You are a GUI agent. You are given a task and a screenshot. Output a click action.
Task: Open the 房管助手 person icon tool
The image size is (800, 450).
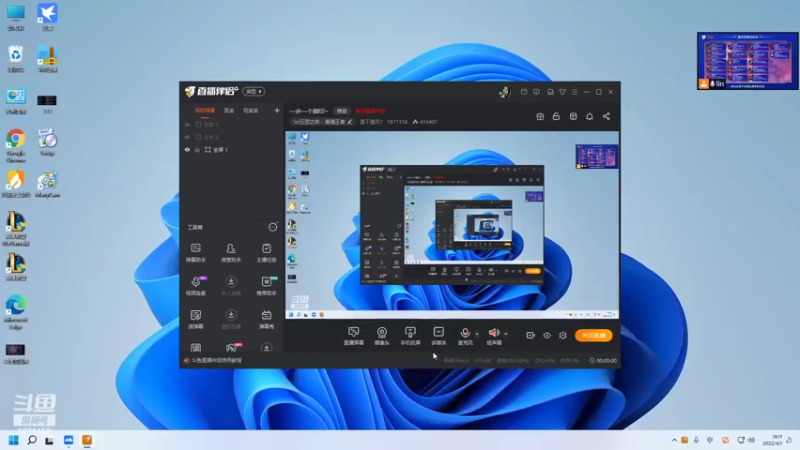[231, 253]
